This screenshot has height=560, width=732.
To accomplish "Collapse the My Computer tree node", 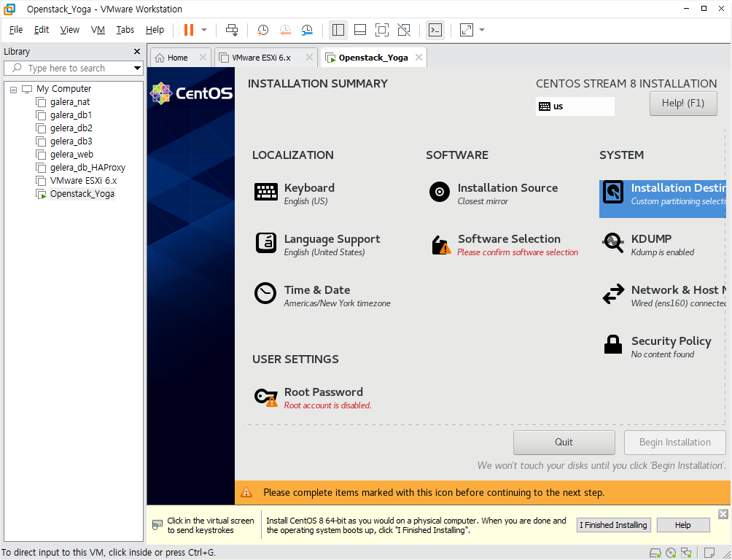I will click(x=14, y=89).
